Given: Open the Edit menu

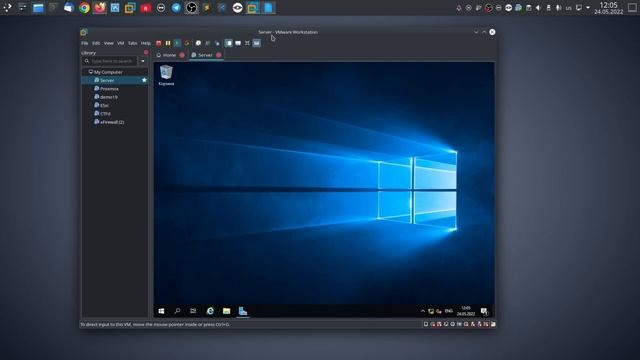Looking at the screenshot, I should 96,43.
